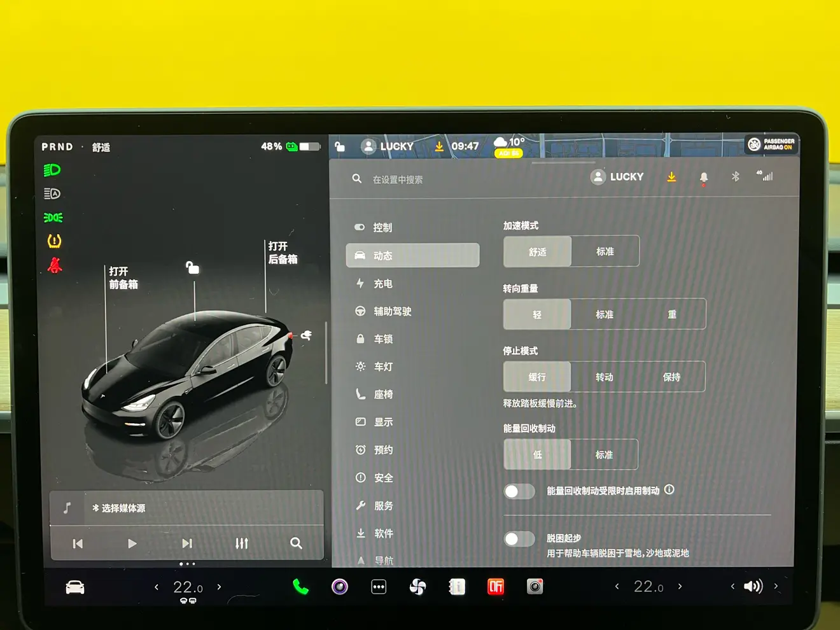Tap 打开后备箱 to open rear trunk

click(283, 253)
